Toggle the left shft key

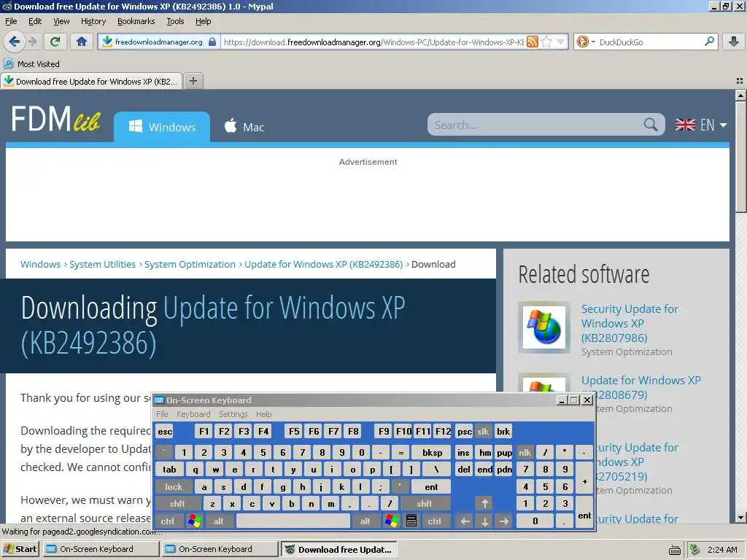click(x=177, y=504)
